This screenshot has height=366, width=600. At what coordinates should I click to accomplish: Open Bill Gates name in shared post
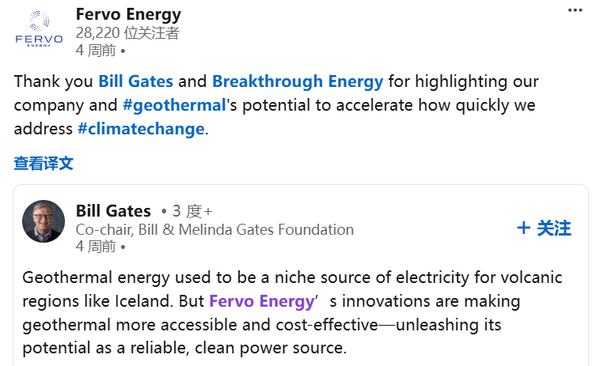click(113, 211)
